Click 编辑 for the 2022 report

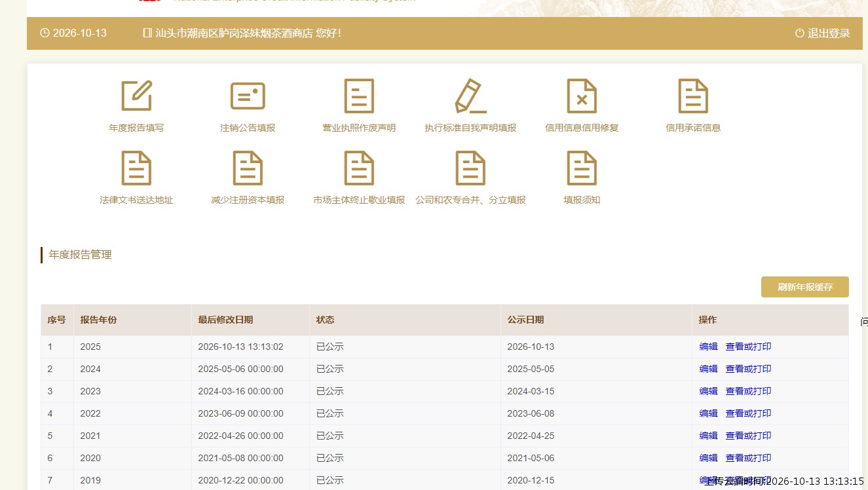pos(708,413)
